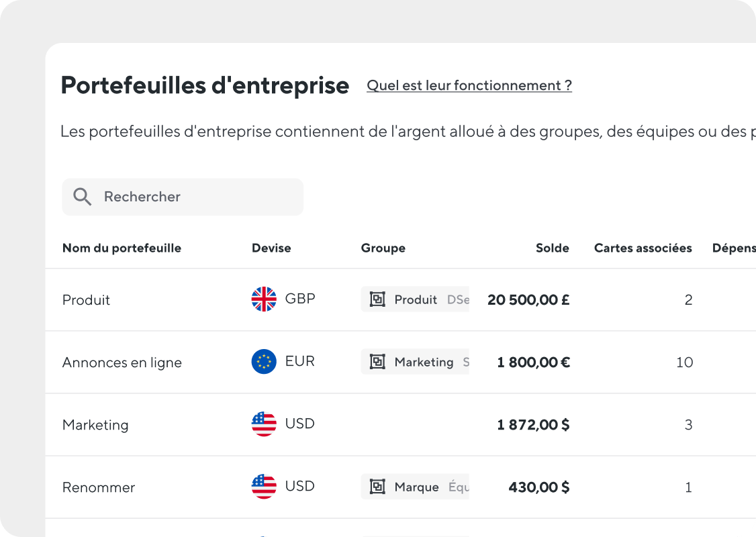Open the Annonces en ligne wallet
Screen dimensions: 756x537
(x=122, y=362)
